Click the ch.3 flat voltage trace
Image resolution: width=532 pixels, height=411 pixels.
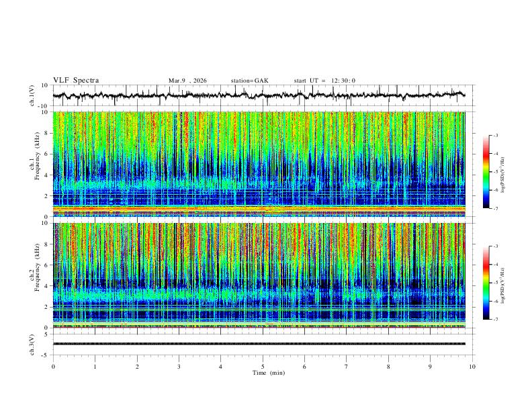pos(259,344)
